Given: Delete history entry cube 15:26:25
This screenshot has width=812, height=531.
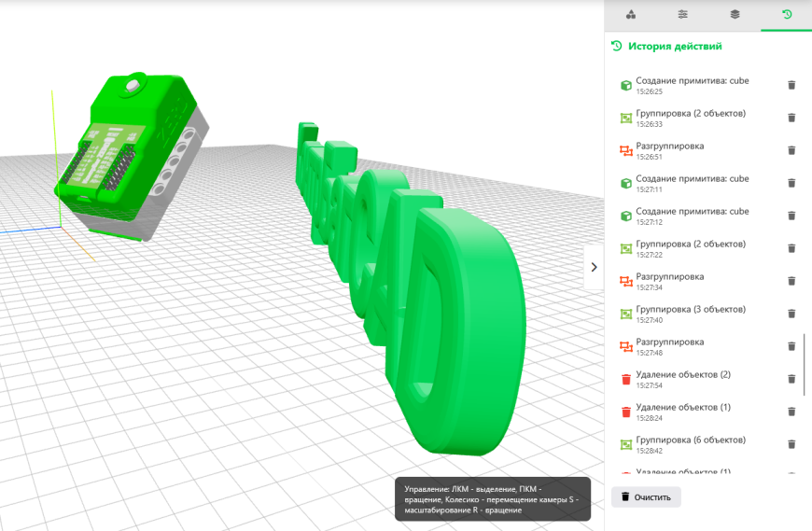Looking at the screenshot, I should (x=791, y=85).
